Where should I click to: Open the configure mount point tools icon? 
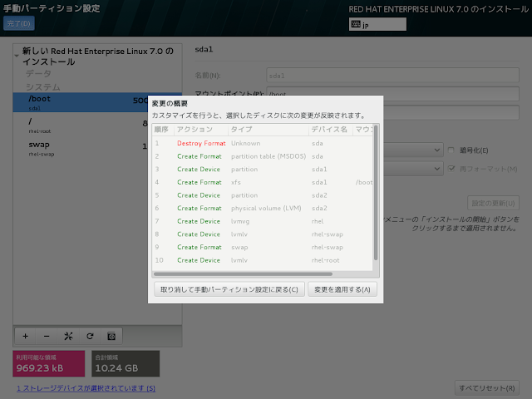[68, 336]
